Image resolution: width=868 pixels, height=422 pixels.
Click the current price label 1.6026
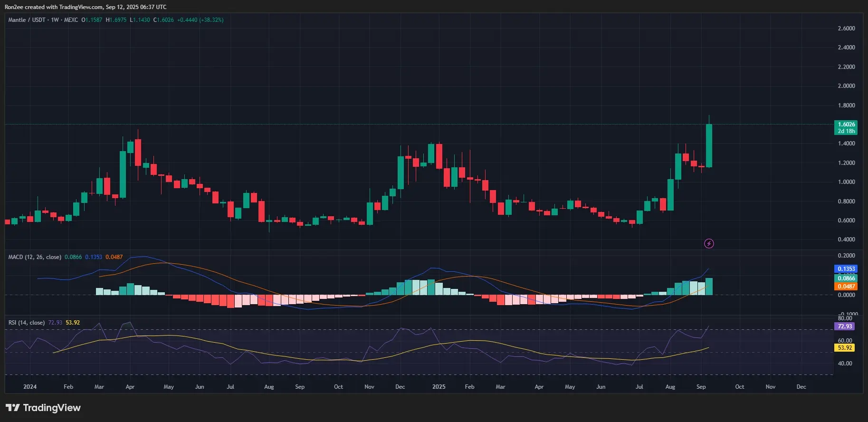[846, 125]
